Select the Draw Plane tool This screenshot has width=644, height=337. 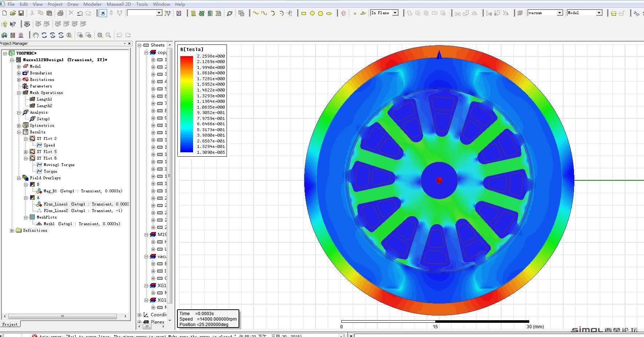coord(363,13)
